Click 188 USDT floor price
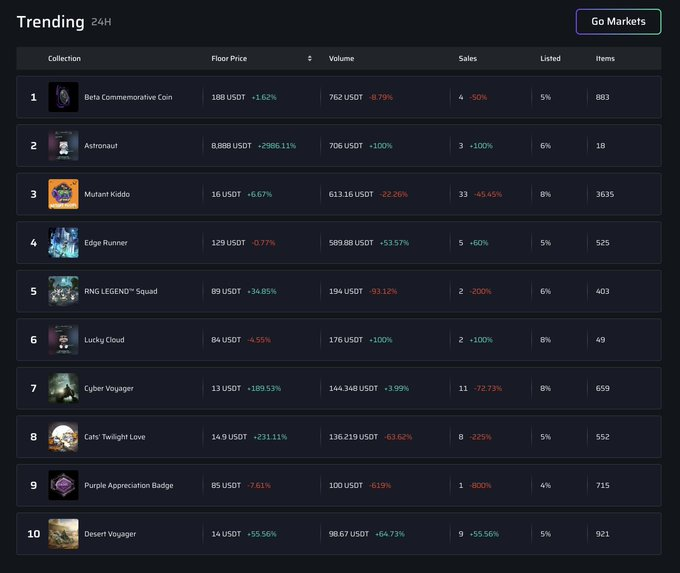Image resolution: width=680 pixels, height=573 pixels. pos(228,97)
